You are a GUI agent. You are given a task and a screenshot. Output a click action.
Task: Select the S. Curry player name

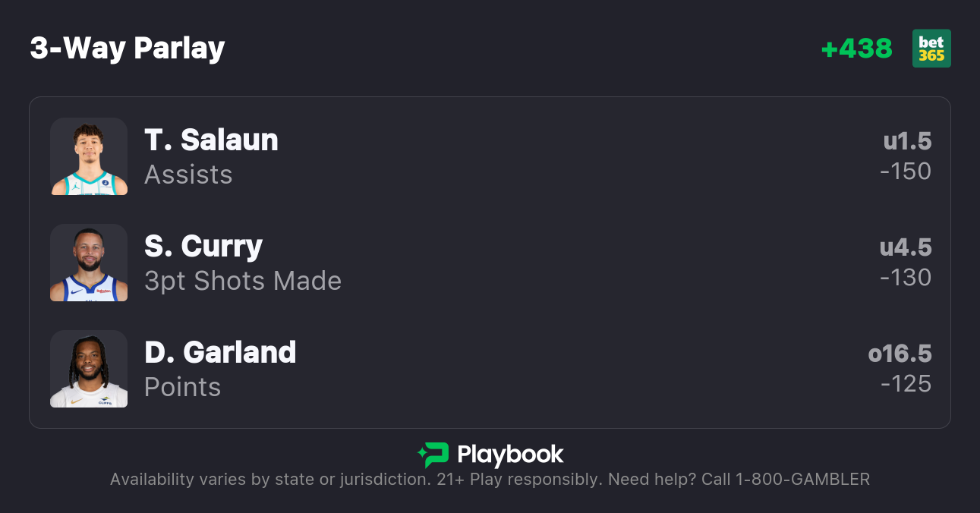203,247
